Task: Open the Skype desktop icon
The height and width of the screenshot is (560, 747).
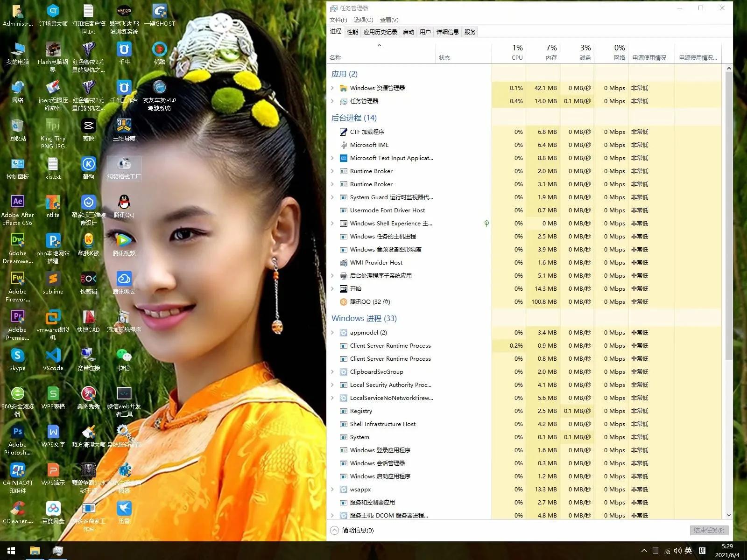Action: (x=17, y=359)
